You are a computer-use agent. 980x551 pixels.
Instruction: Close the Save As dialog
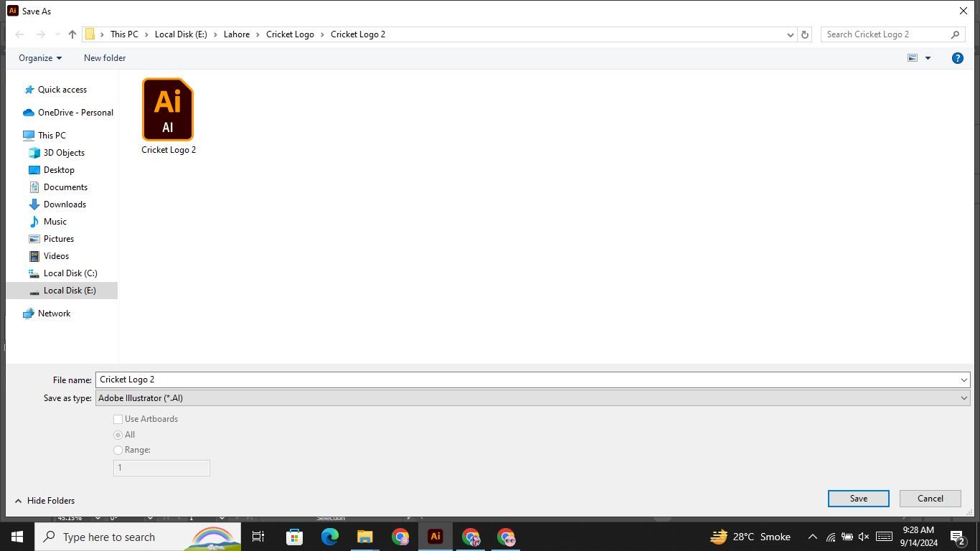pyautogui.click(x=963, y=11)
